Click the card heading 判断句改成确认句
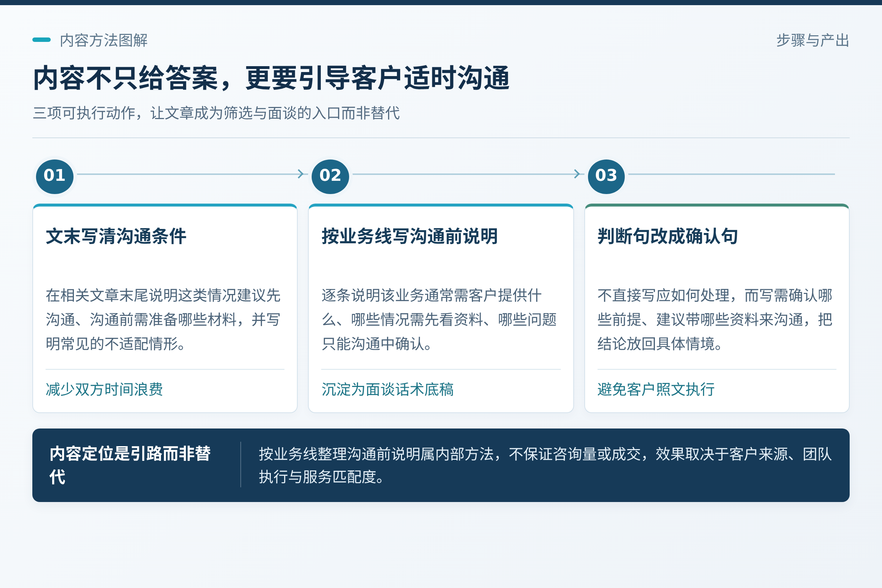This screenshot has height=588, width=882. click(668, 236)
